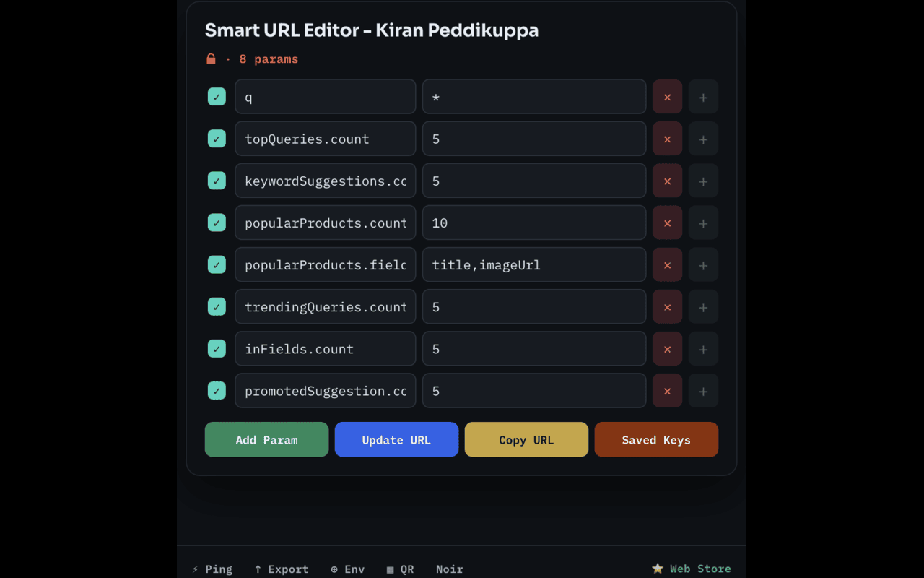Remove the topQueries.count parameter

click(667, 139)
